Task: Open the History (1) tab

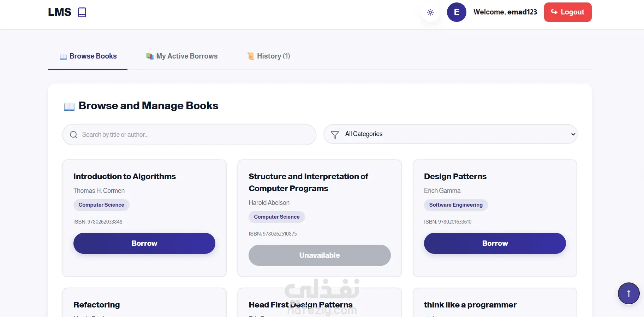Action: coord(269,56)
